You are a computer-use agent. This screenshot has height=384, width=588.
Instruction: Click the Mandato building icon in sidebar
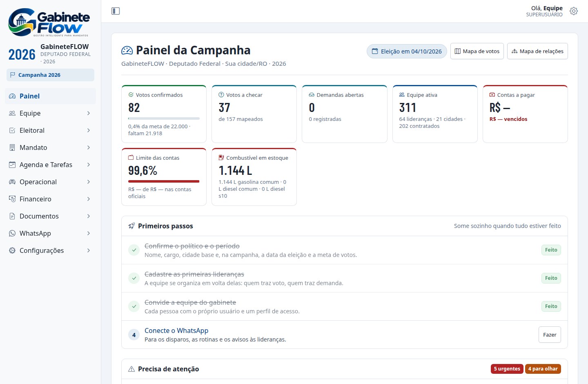tap(12, 147)
